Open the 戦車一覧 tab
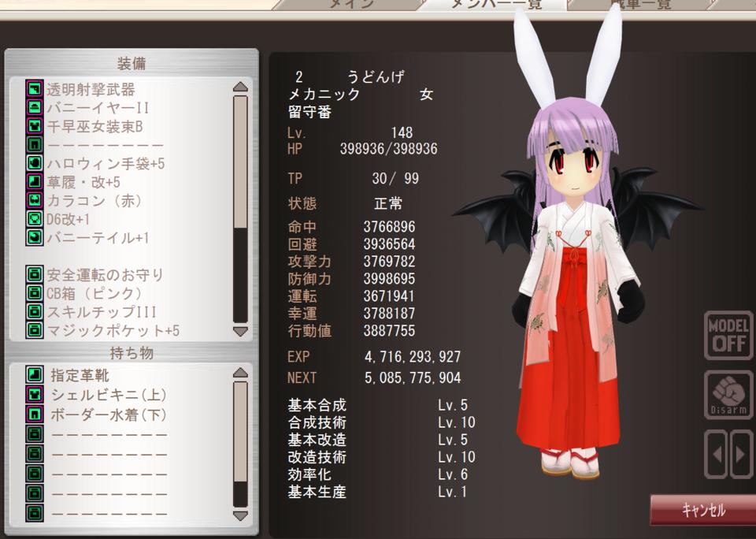This screenshot has height=539, width=756. pos(640,5)
